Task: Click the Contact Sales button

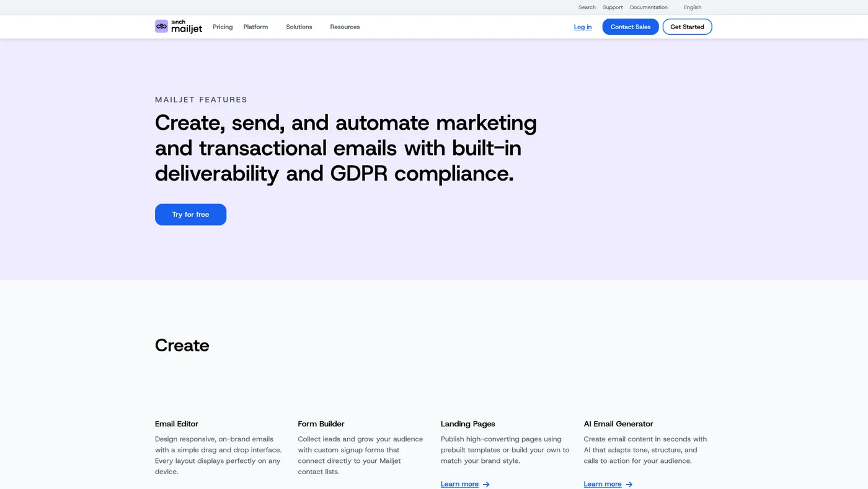Action: [x=631, y=27]
